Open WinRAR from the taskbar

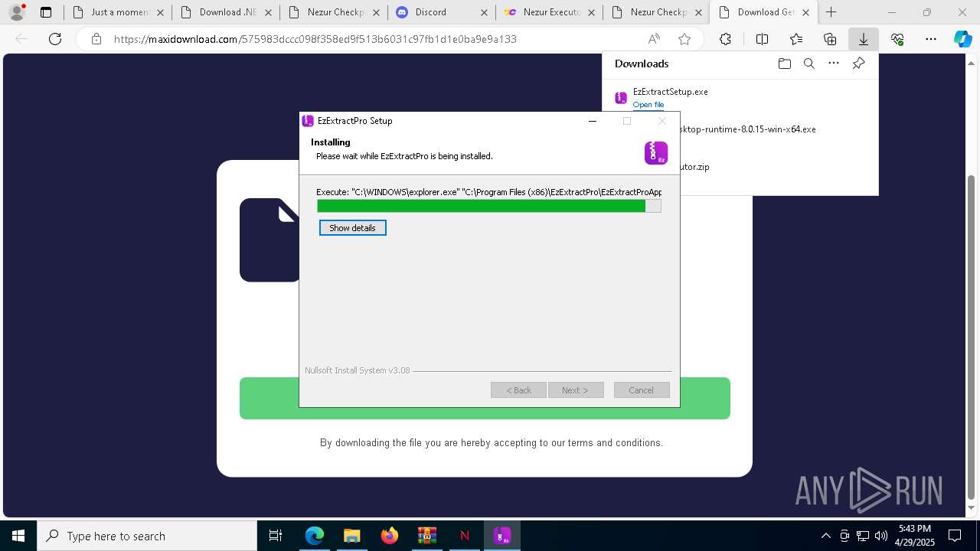(427, 536)
